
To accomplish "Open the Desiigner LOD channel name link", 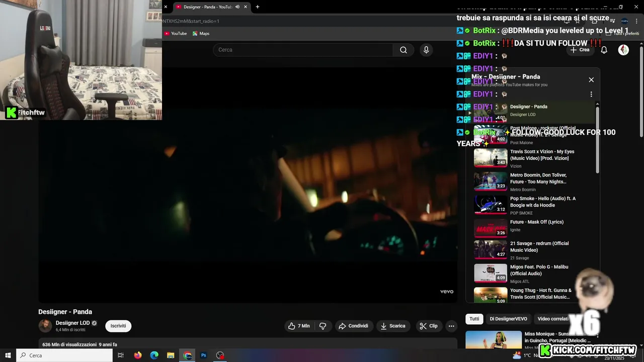I will pyautogui.click(x=72, y=323).
